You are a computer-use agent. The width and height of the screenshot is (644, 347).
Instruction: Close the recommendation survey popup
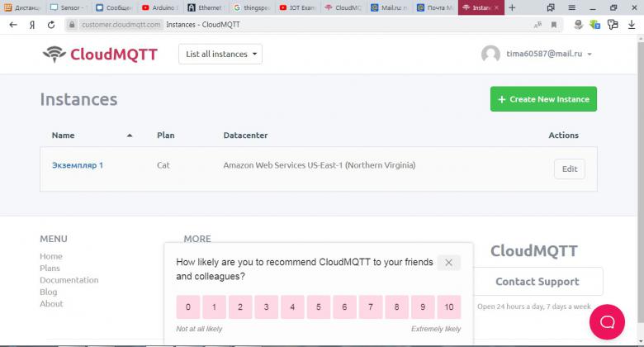(x=448, y=262)
